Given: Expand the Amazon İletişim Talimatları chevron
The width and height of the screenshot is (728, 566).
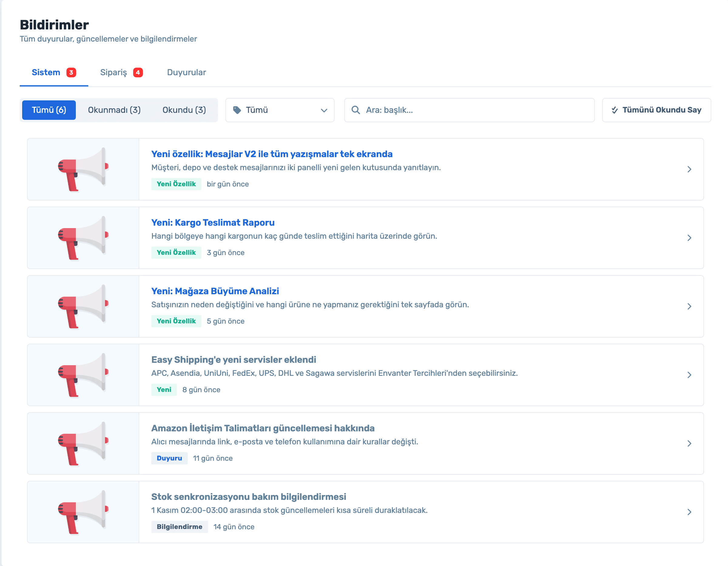Looking at the screenshot, I should [x=689, y=444].
